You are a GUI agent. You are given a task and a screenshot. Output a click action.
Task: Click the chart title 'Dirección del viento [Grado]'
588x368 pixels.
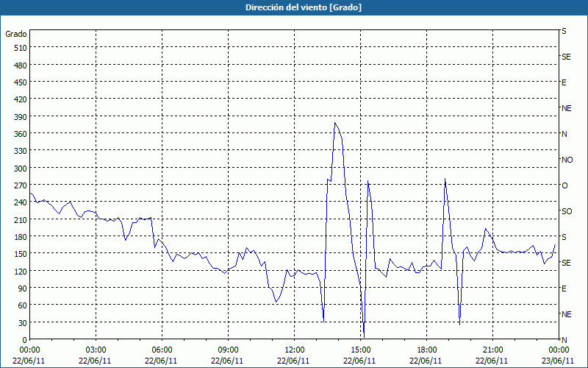tap(304, 7)
